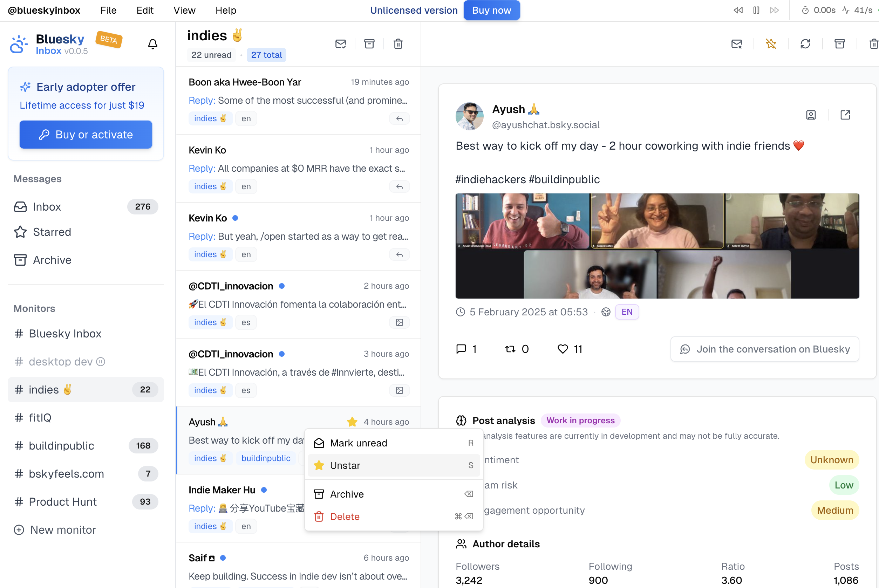Screen dimensions: 879x588
Task: Delete all trash icon in indies header
Action: 398,44
